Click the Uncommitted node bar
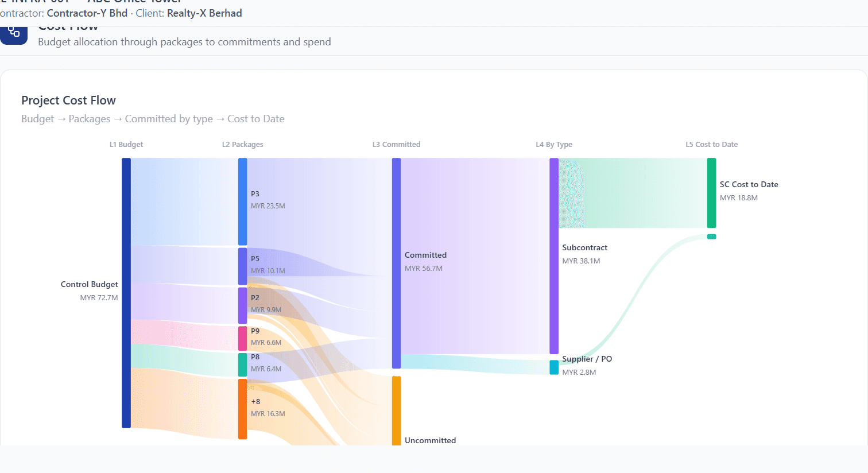 click(x=397, y=411)
